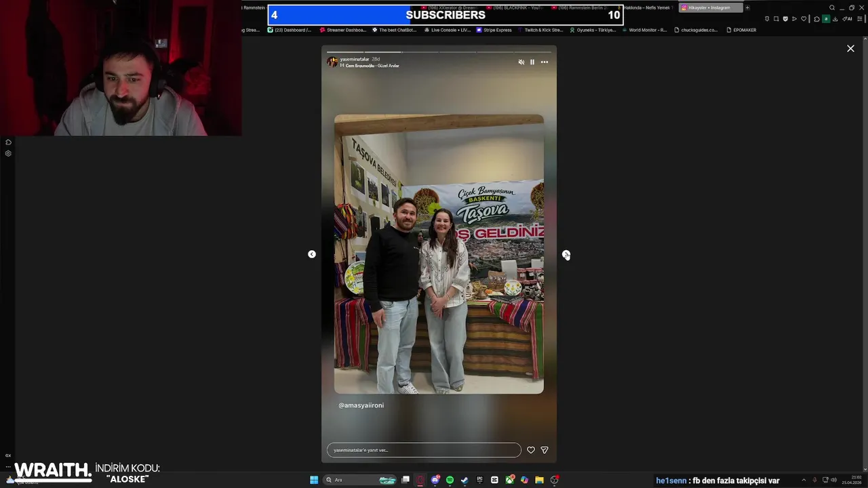Open the browser AI assistant button
This screenshot has width=868, height=488.
pyautogui.click(x=848, y=19)
